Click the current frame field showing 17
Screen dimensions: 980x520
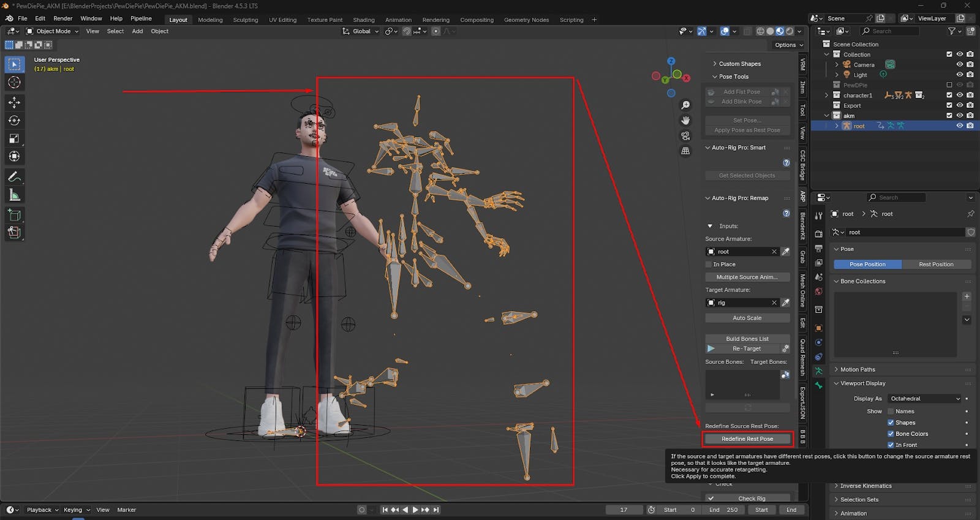click(624, 510)
